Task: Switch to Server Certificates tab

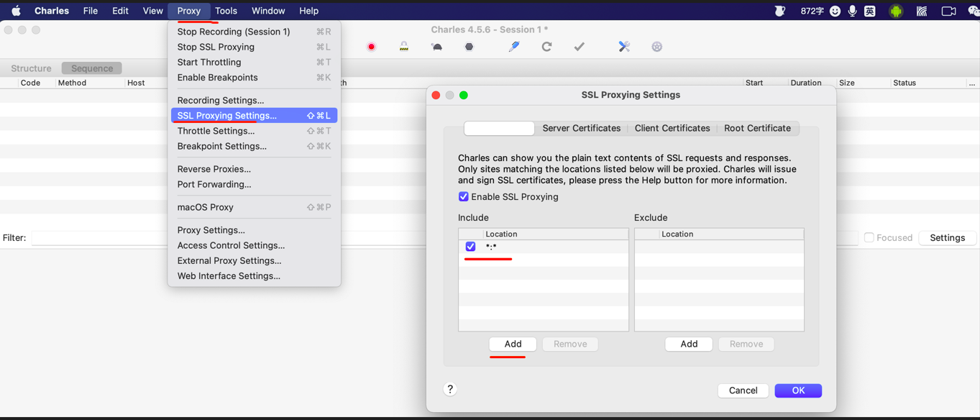Action: point(581,128)
